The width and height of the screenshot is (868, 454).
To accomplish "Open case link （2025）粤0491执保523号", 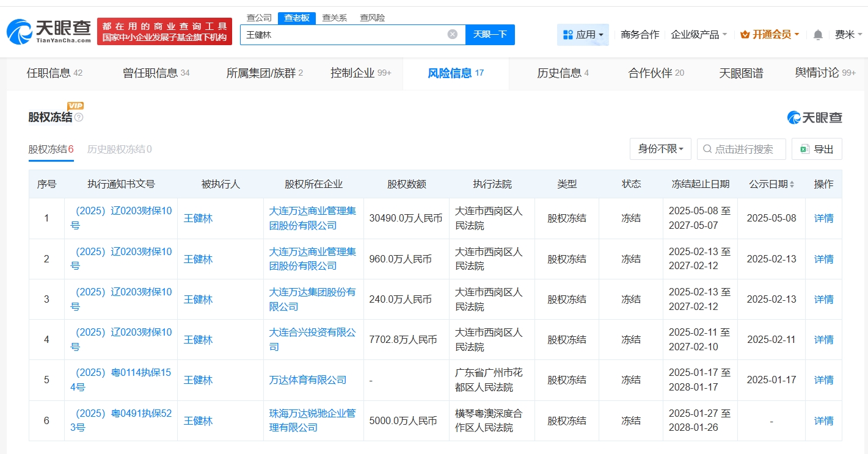I will click(x=121, y=420).
